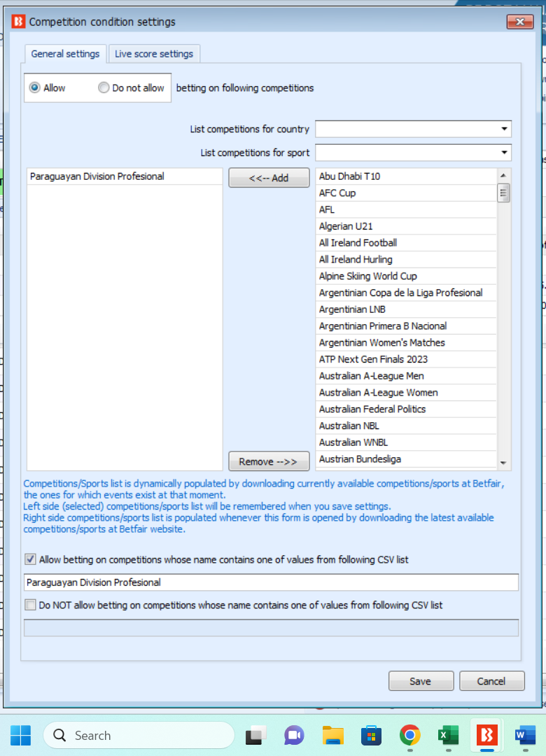Select Australian Federal Politics

[x=406, y=409]
